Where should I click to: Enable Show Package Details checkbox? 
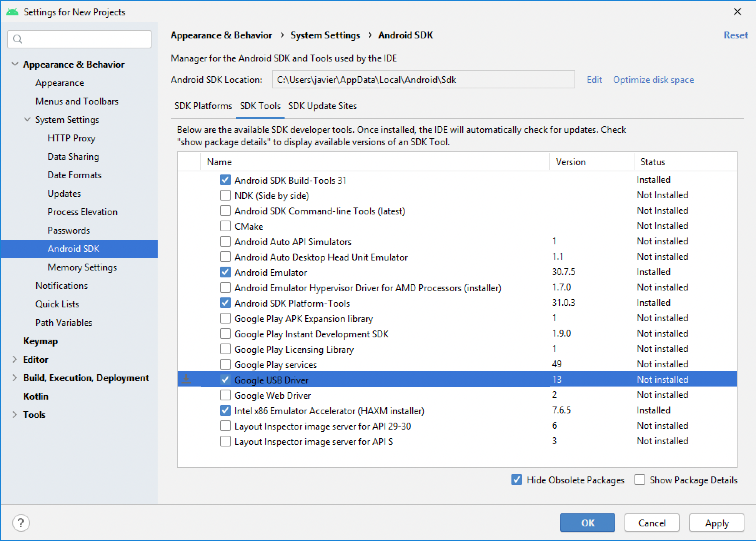pos(640,480)
